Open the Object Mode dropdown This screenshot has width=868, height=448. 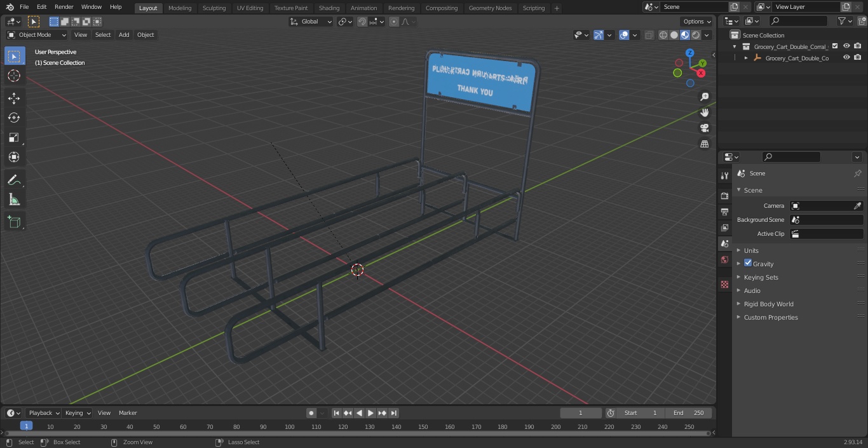point(37,35)
